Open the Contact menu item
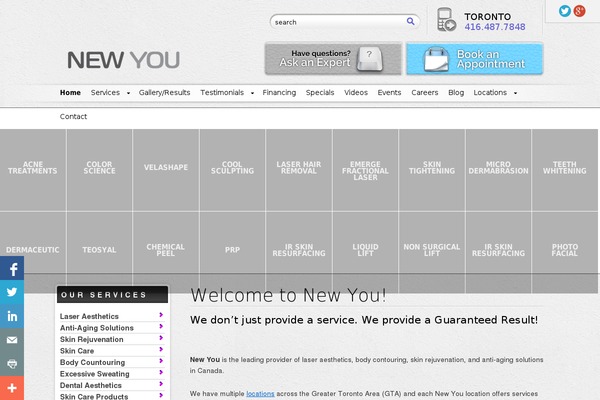This screenshot has width=600, height=400. pos(73,116)
